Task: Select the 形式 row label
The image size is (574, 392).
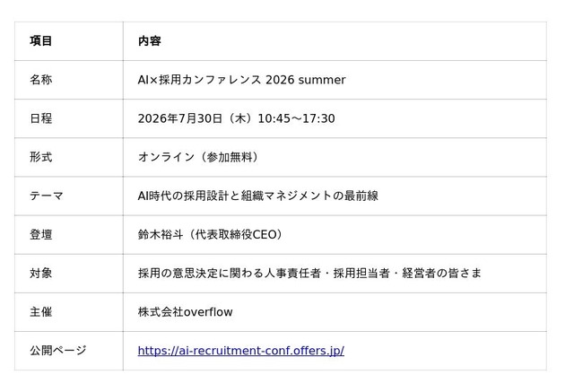Action: click(40, 157)
